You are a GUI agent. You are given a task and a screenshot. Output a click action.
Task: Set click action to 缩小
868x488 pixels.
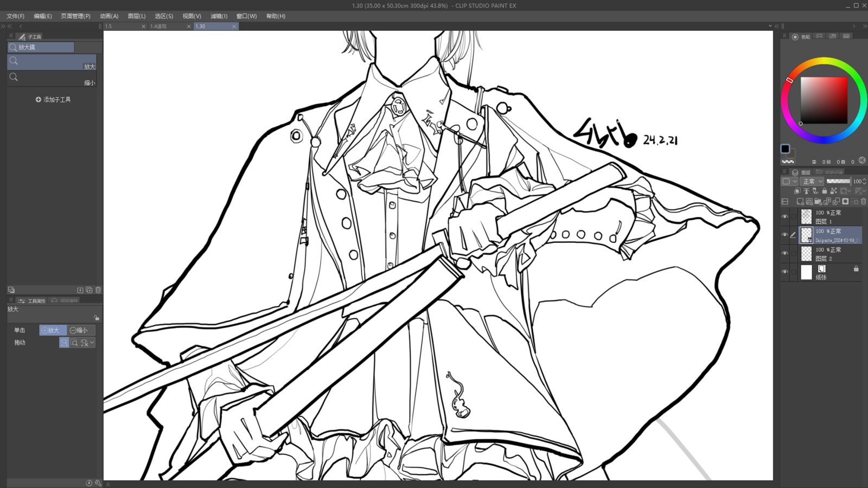81,330
